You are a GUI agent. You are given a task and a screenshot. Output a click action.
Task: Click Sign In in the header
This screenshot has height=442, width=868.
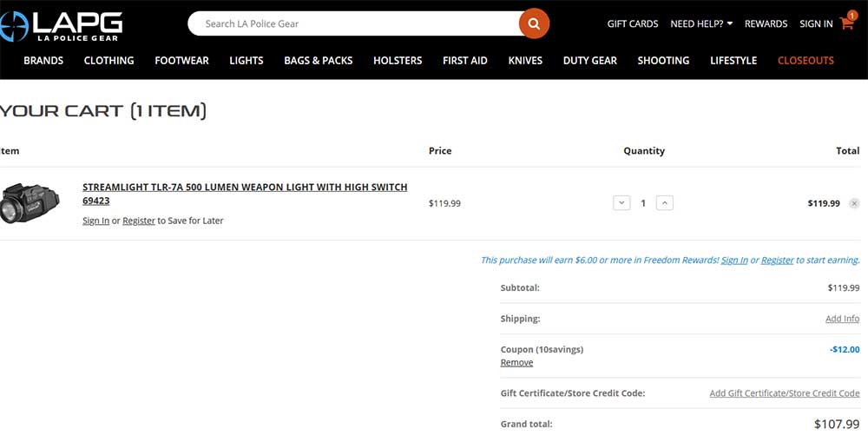tap(816, 23)
